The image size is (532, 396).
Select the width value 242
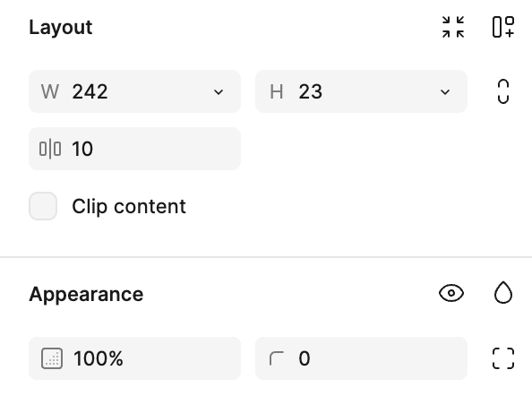[x=90, y=91]
